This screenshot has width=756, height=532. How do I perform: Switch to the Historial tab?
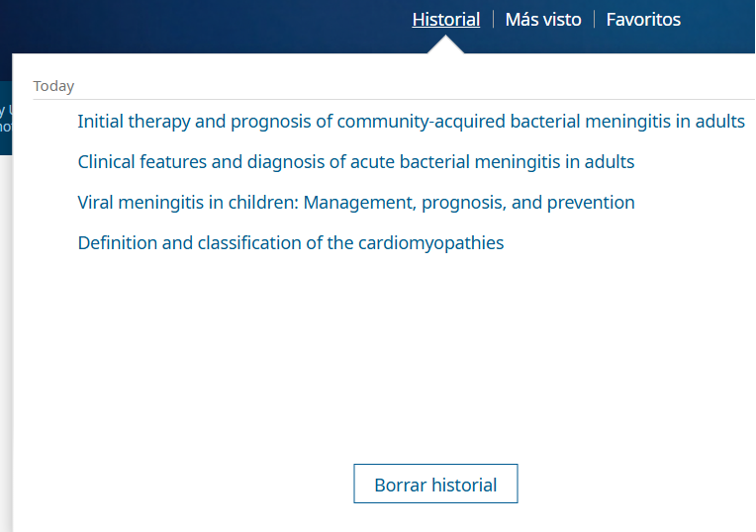pos(446,20)
